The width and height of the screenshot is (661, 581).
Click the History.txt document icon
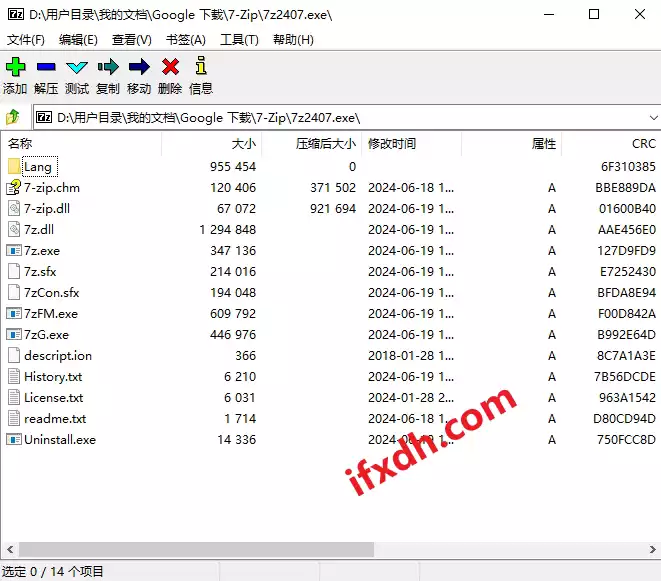(14, 376)
